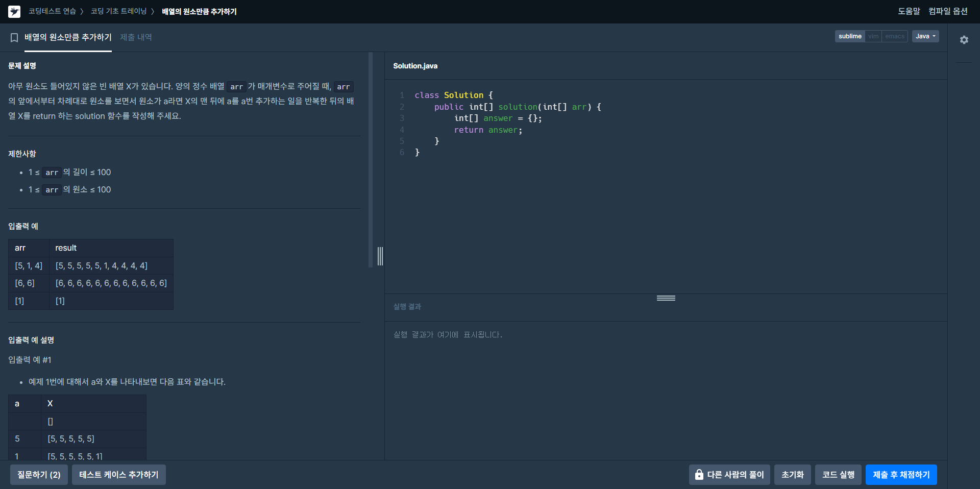Run the code with 코드 실행
This screenshot has width=980, height=489.
(x=838, y=475)
